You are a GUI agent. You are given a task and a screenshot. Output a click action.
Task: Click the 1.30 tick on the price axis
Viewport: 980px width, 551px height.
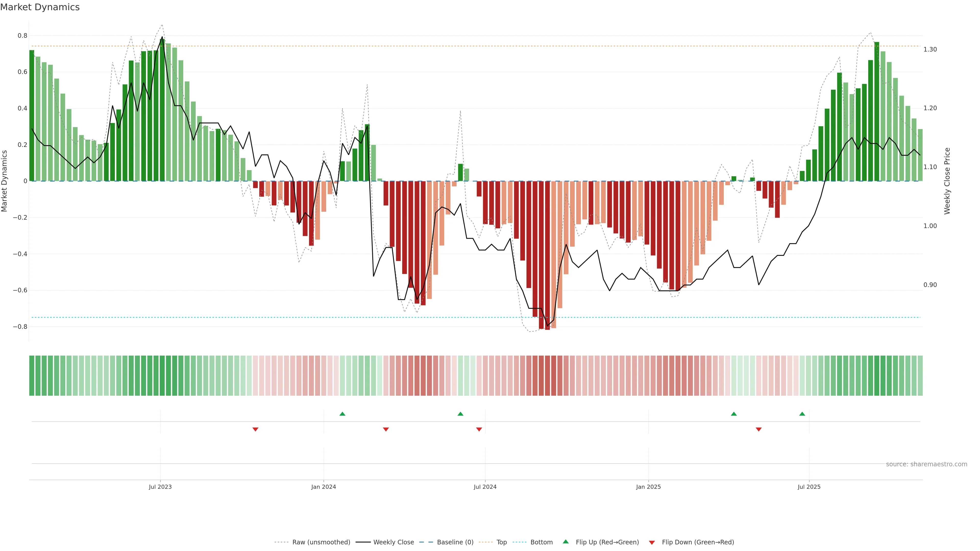(930, 49)
